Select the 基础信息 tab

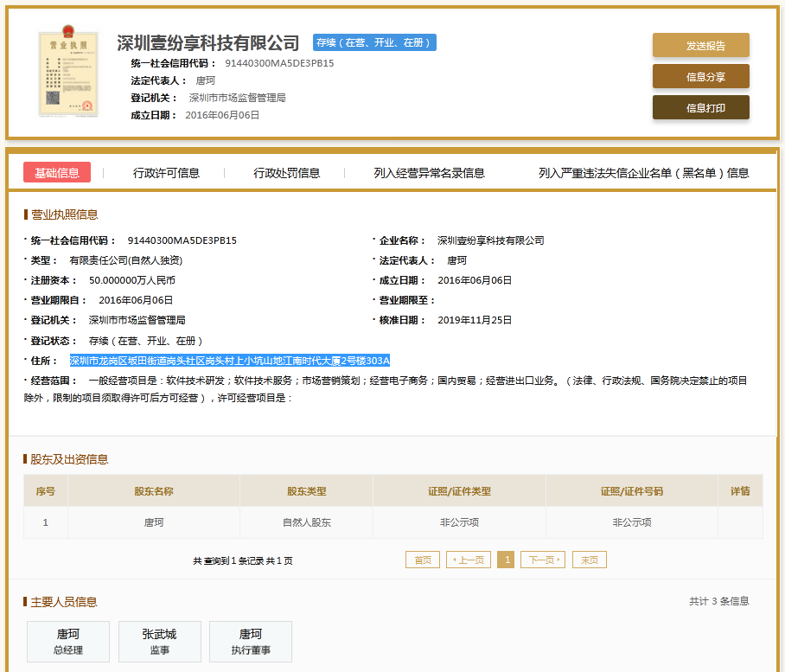pyautogui.click(x=56, y=172)
